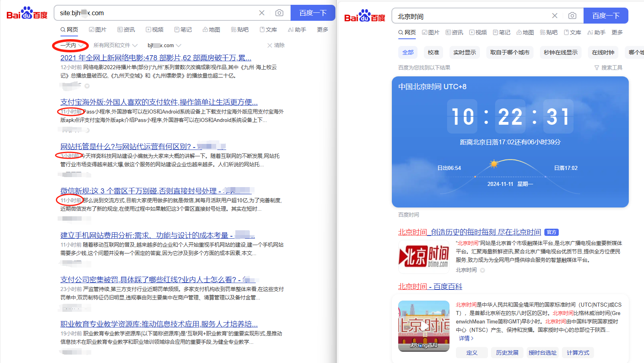The height and width of the screenshot is (363, 644).
Task: Click the btime.com logo thumbnail
Action: 424,257
